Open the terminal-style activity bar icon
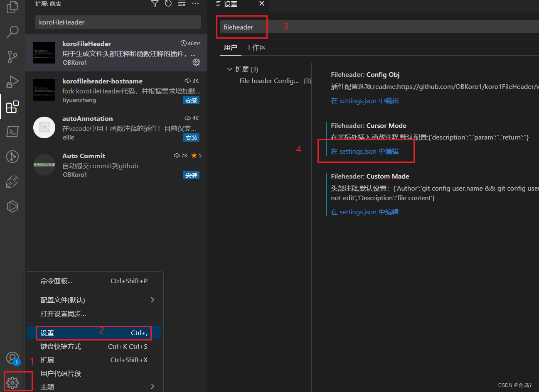The width and height of the screenshot is (539, 392). coord(12,132)
